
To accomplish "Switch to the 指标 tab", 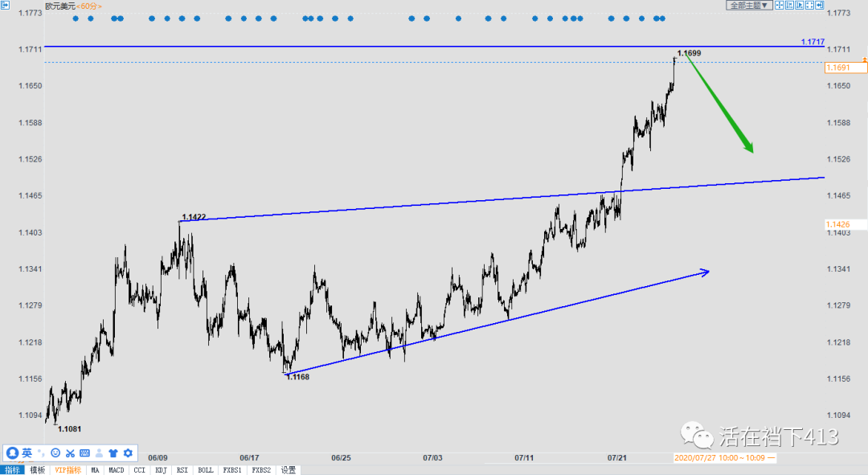I will pyautogui.click(x=12, y=470).
